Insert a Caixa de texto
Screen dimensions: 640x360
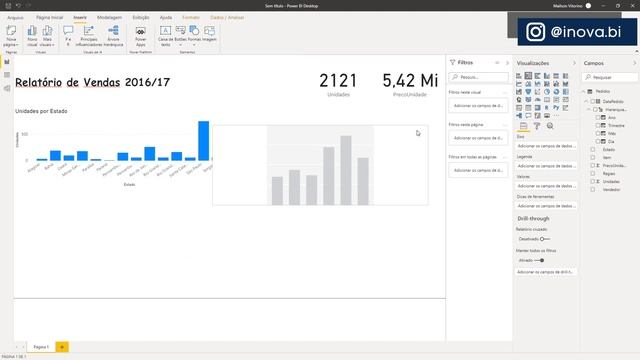tap(165, 36)
